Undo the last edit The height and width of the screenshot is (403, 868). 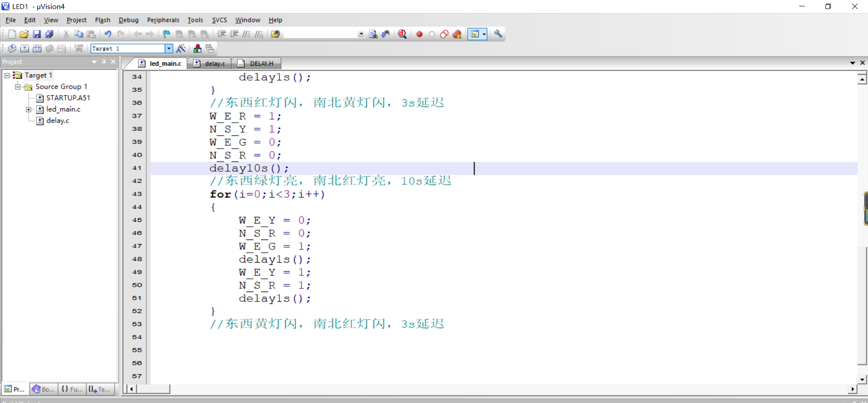coord(108,34)
